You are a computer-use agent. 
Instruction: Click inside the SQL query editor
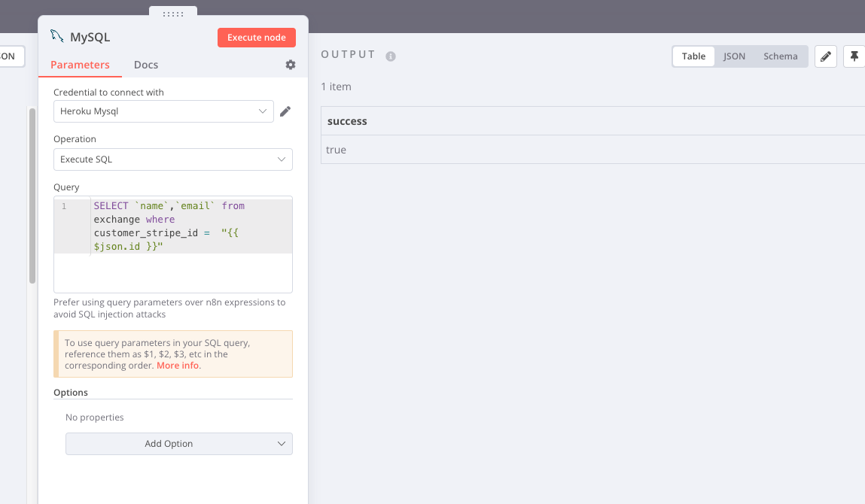click(x=172, y=244)
